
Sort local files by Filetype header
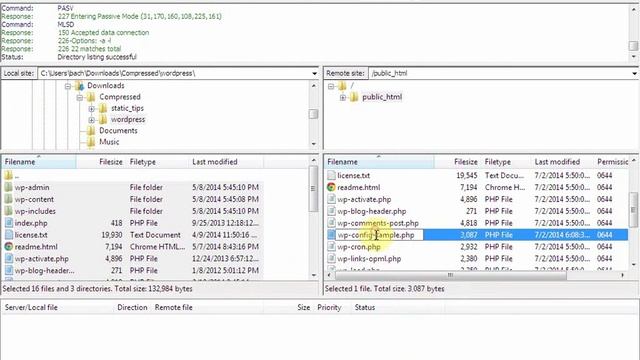(x=158, y=162)
